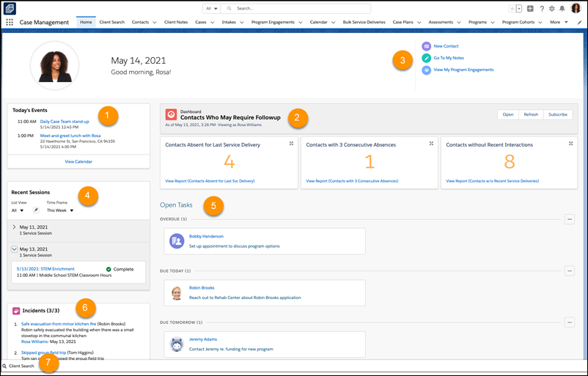Open Safe evacuation from minor kitchen fire incident
Image resolution: width=588 pixels, height=376 pixels.
click(x=59, y=324)
